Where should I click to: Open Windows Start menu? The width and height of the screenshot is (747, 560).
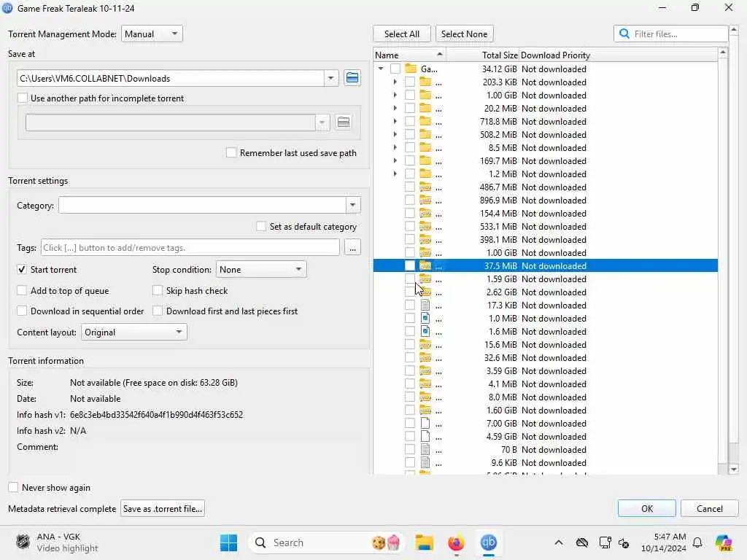coord(228,542)
